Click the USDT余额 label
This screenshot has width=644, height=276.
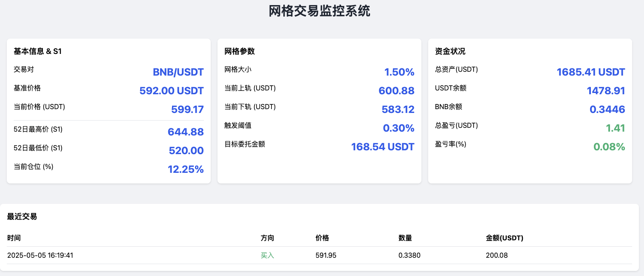pos(451,88)
